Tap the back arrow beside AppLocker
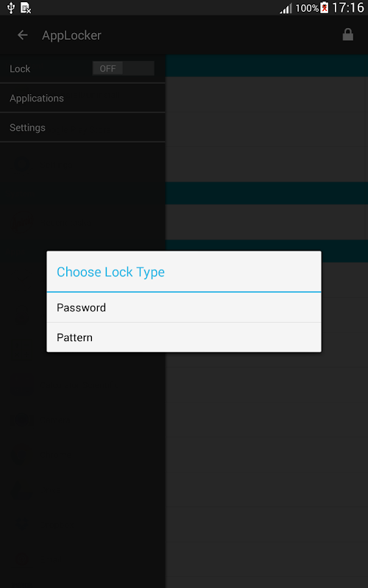The height and width of the screenshot is (588, 368). click(x=23, y=35)
